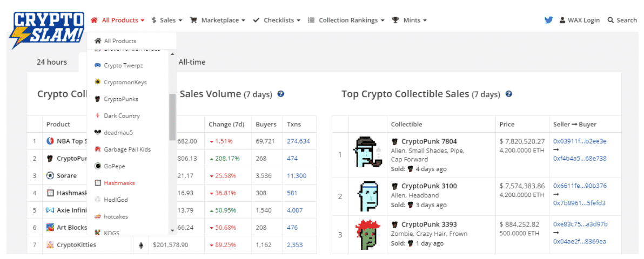
Task: Click the hotcakes icon in dropdown
Action: pyautogui.click(x=98, y=216)
